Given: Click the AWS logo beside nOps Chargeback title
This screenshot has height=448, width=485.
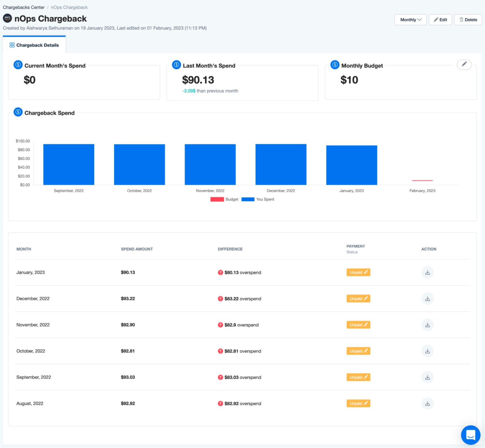Looking at the screenshot, I should (x=7, y=18).
